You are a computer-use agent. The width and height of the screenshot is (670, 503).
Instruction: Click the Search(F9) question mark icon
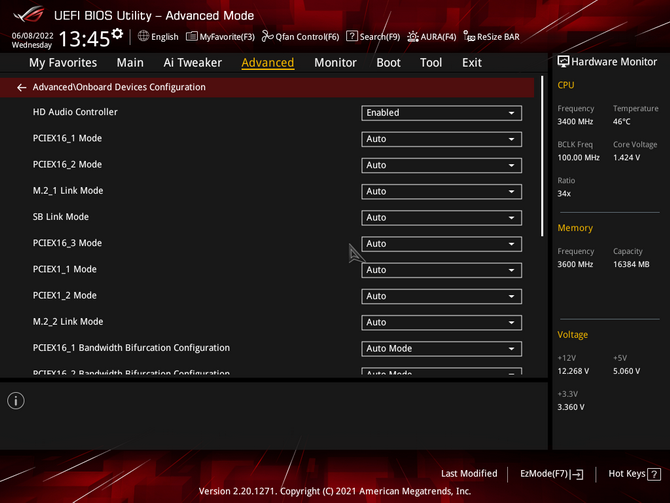pos(352,37)
